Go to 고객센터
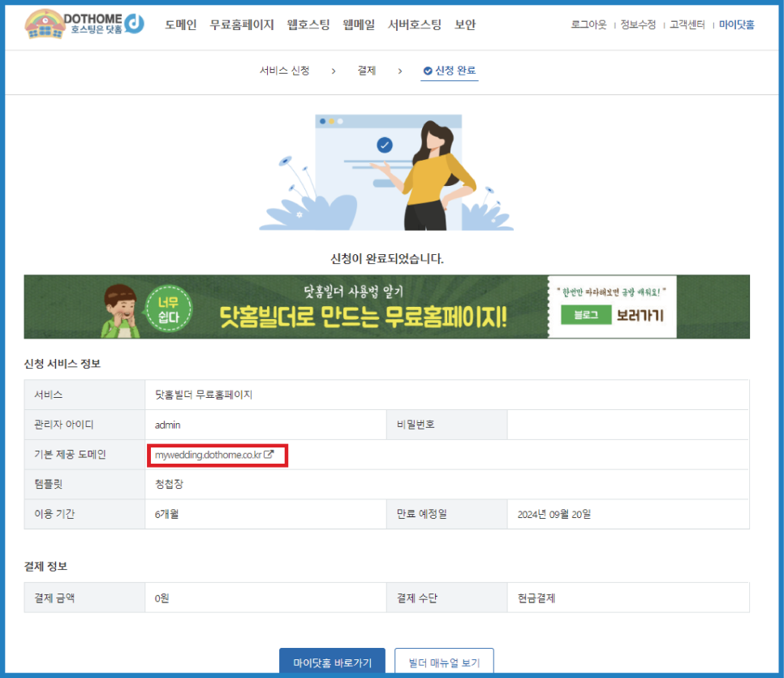The width and height of the screenshot is (784, 678). [x=687, y=24]
